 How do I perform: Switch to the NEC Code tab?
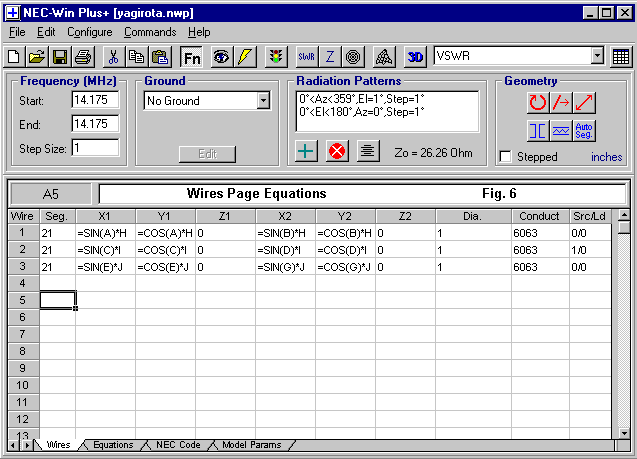(178, 445)
